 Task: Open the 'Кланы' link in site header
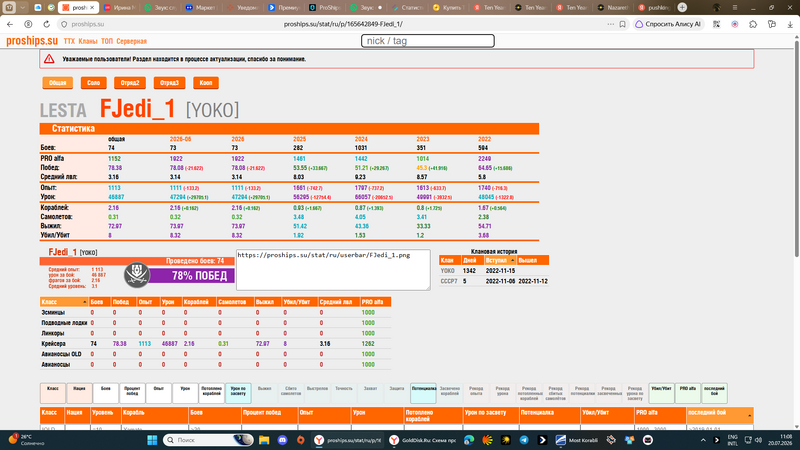(88, 41)
